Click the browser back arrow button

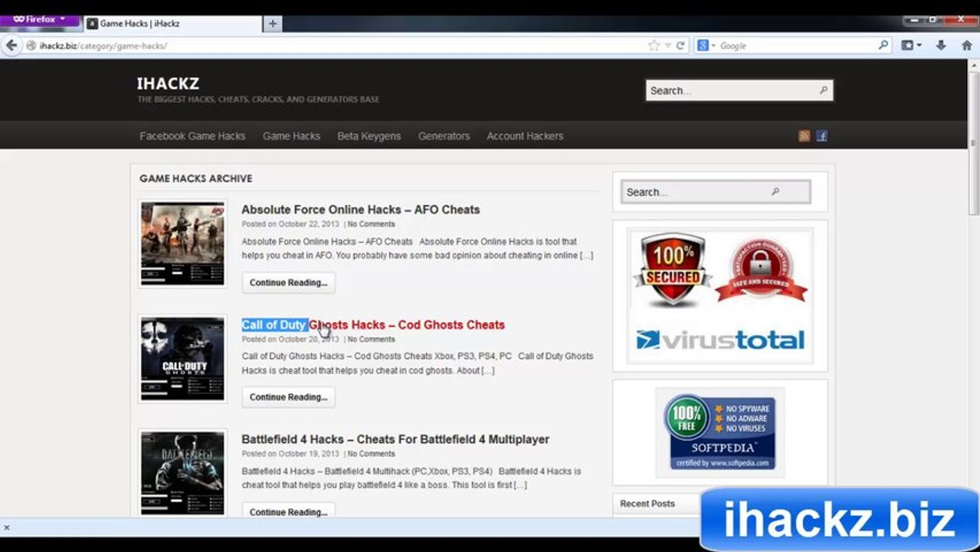[x=11, y=45]
